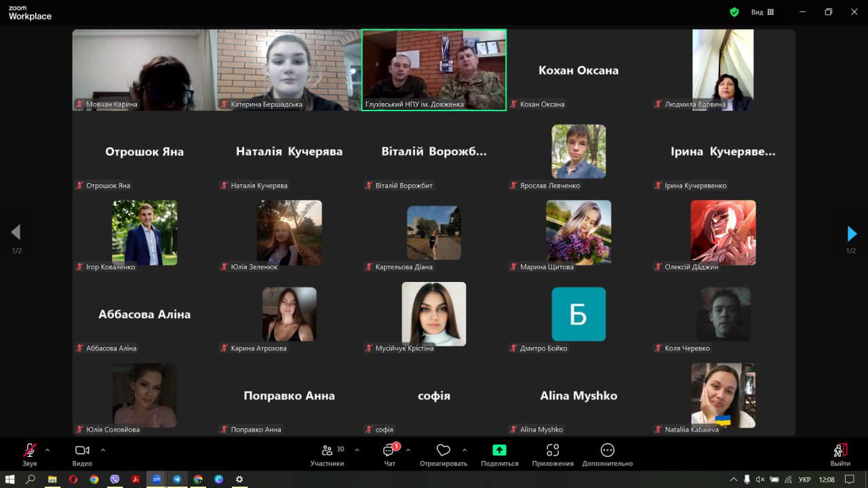Click Дмитро Бойко teal Б avatar
The image size is (868, 488).
pos(578,314)
